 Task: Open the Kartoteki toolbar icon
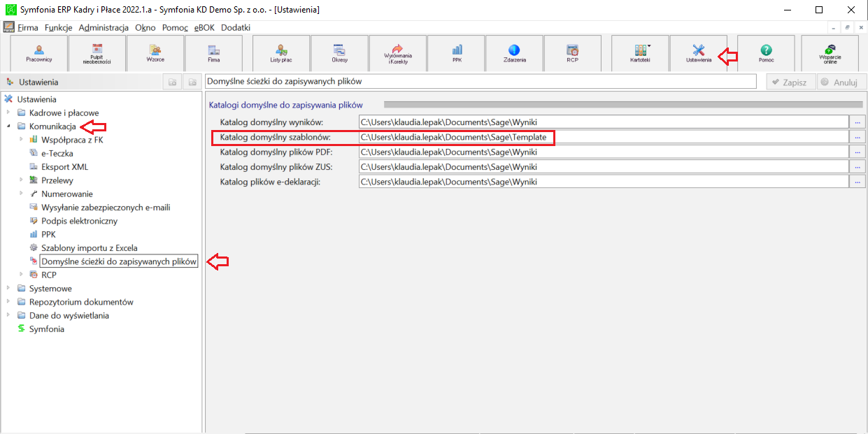pos(640,53)
